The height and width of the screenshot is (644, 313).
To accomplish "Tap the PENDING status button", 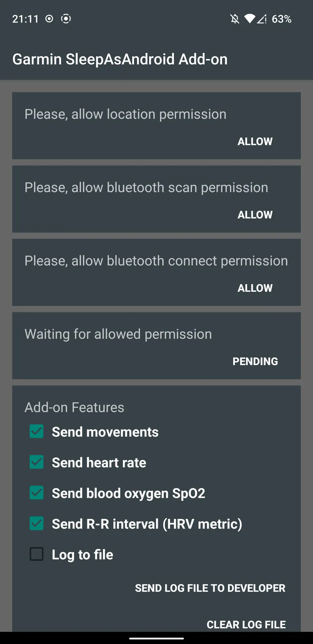I will pyautogui.click(x=255, y=361).
